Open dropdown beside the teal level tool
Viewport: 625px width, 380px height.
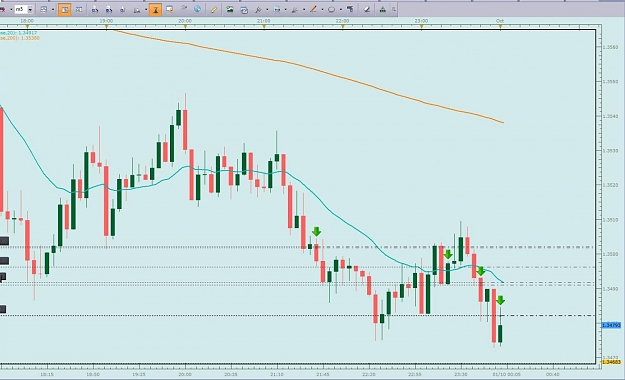pyautogui.click(x=285, y=10)
